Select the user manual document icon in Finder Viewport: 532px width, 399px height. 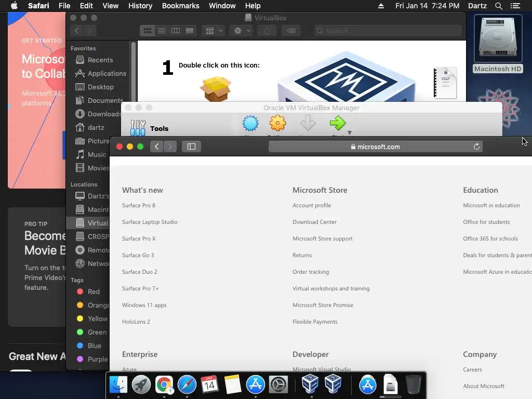[445, 83]
